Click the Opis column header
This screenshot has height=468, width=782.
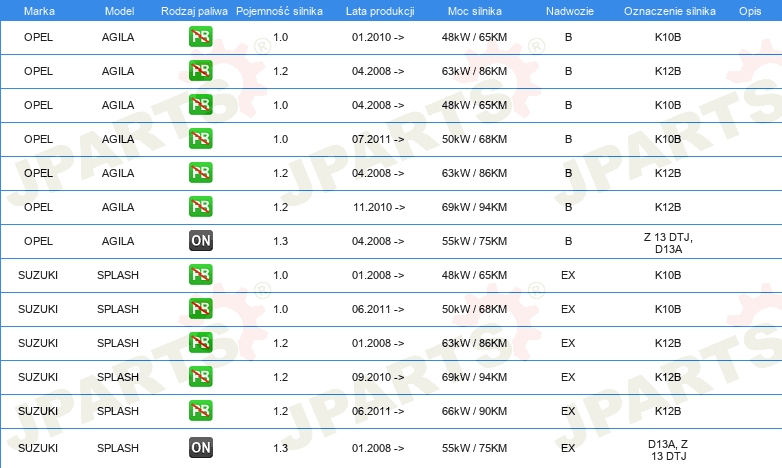(750, 11)
